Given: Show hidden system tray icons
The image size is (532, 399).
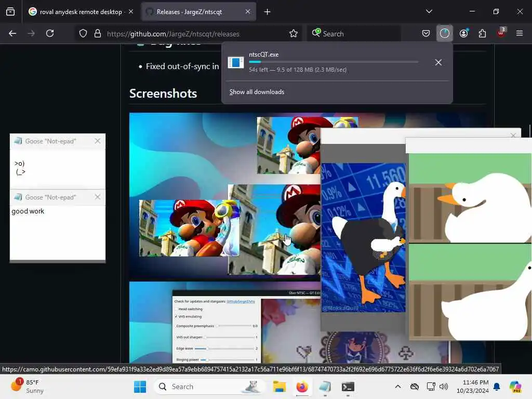Looking at the screenshot, I should 398,387.
